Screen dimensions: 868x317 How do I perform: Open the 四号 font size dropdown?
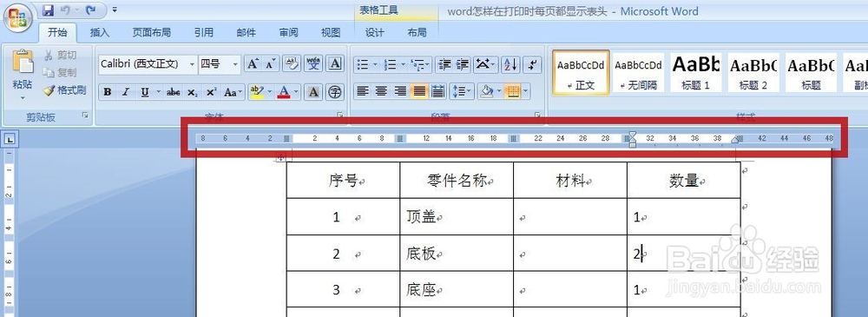(x=235, y=64)
